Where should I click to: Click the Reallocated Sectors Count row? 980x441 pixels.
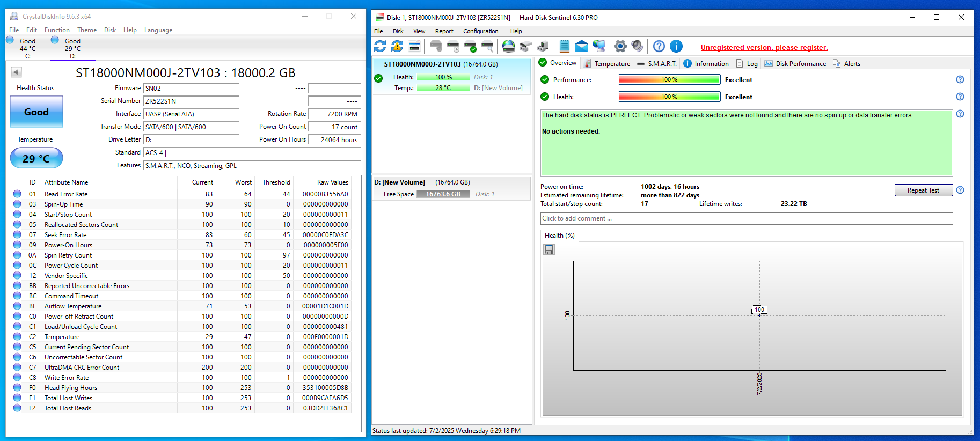click(x=182, y=224)
